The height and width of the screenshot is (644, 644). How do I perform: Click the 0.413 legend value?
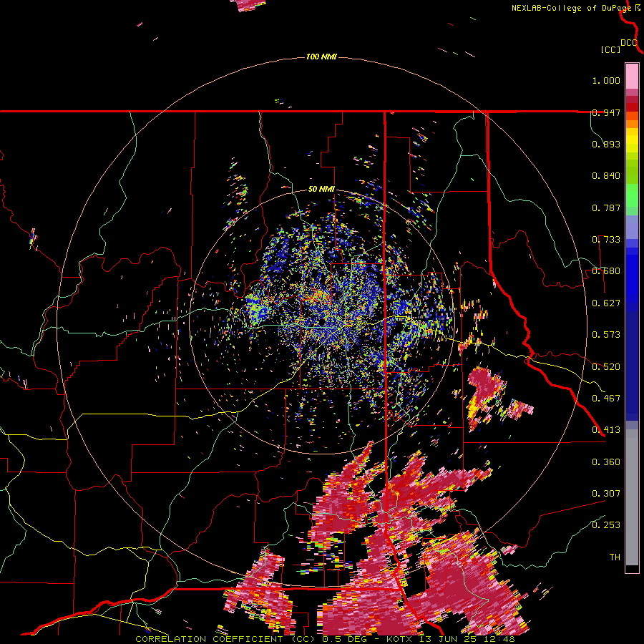point(606,430)
